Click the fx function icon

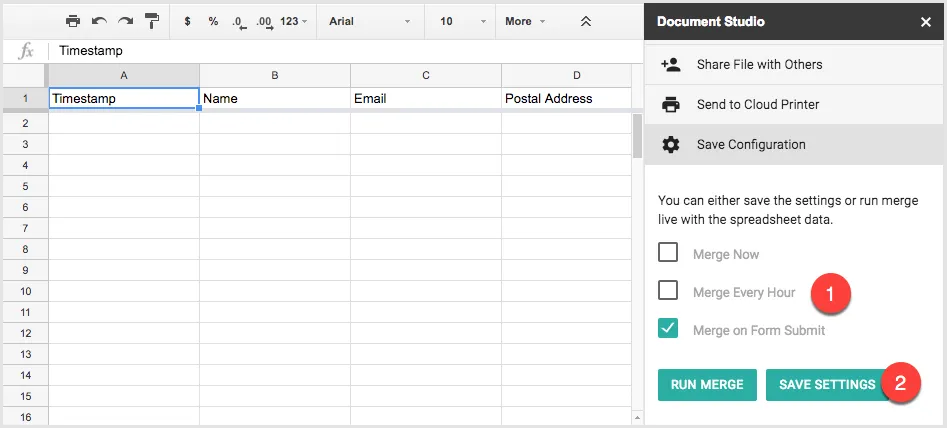click(x=25, y=51)
